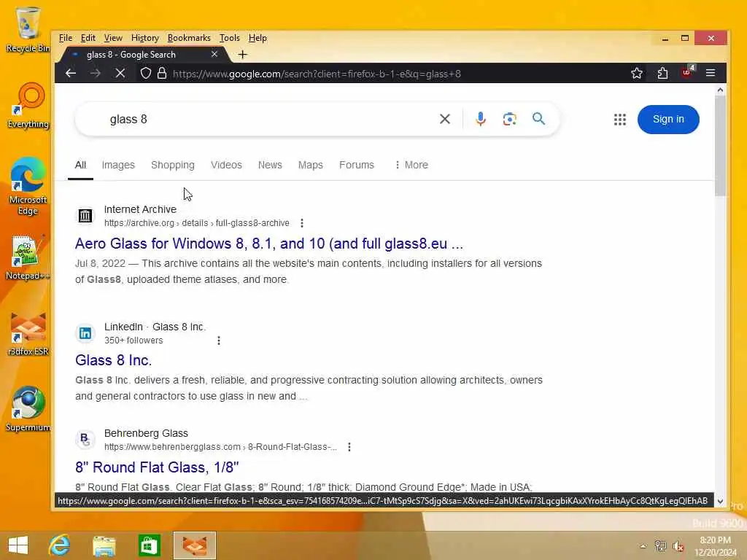
Task: Switch to Shopping search results
Action: [172, 165]
